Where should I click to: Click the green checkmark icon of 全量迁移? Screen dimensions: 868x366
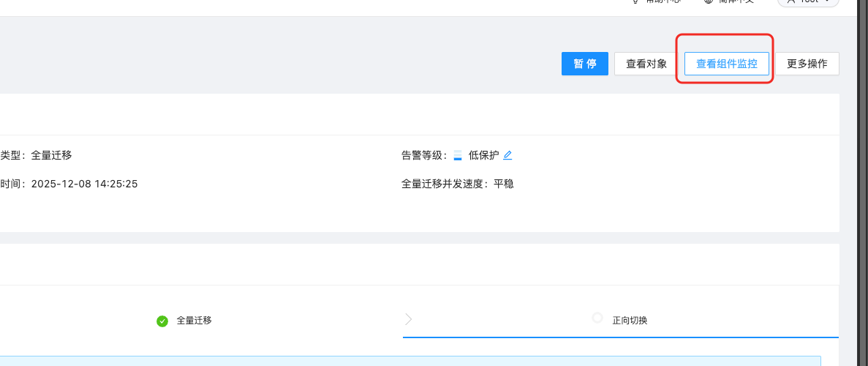[x=162, y=321]
